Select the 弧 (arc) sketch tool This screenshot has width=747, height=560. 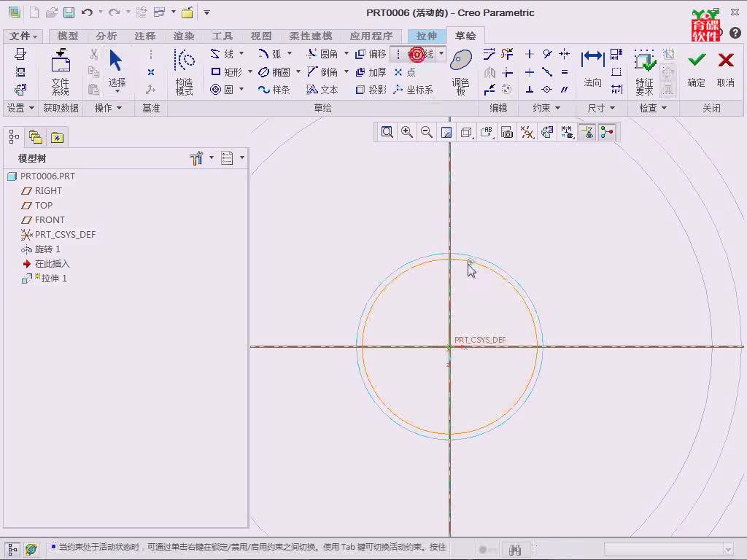[270, 54]
